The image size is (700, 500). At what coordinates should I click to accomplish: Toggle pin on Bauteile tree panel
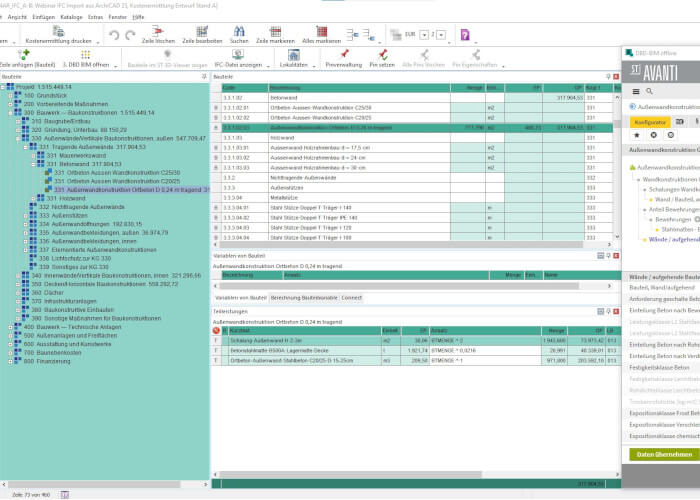tap(204, 77)
